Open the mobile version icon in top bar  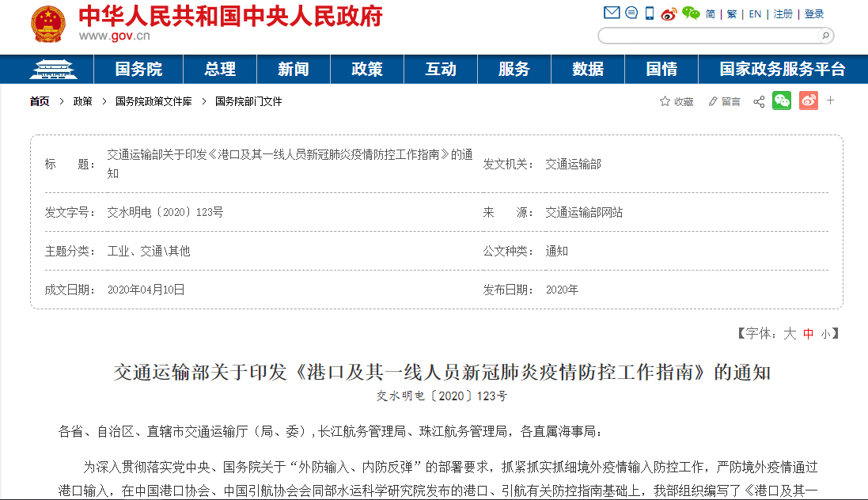click(649, 13)
